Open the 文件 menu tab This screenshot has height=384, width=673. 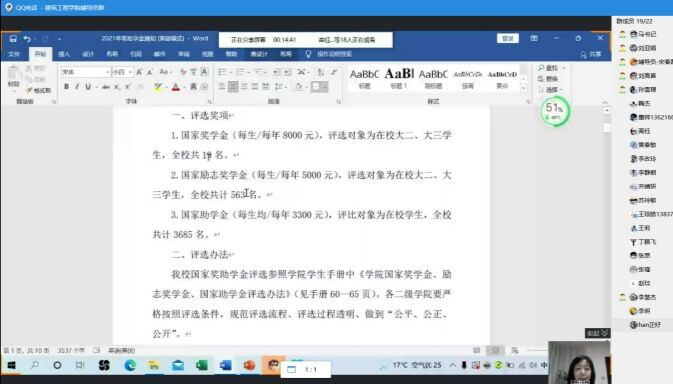(14, 54)
